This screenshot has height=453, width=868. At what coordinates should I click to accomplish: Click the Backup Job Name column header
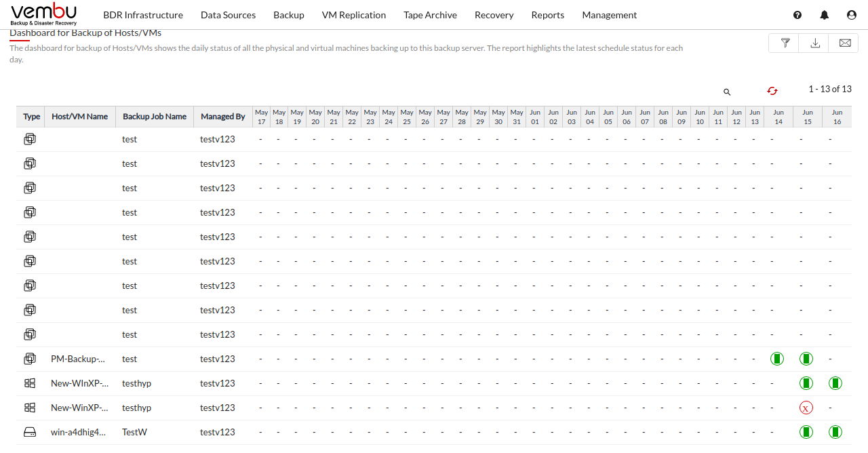154,117
